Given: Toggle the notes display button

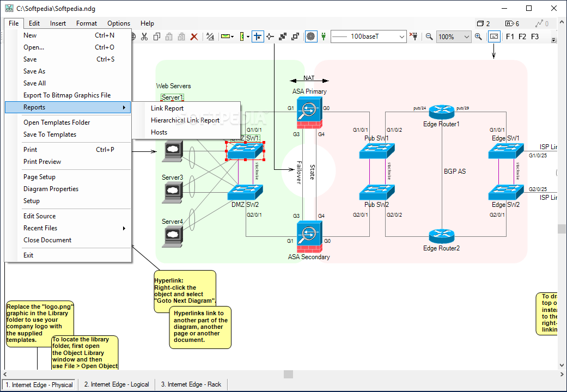Looking at the screenshot, I should coord(494,36).
